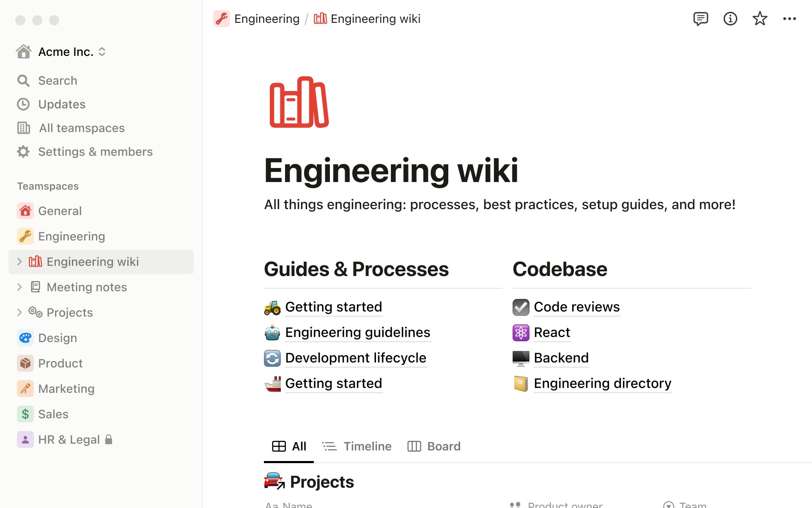Viewport: 812px width, 508px height.
Task: Open the three-dot overflow menu top right
Action: click(790, 19)
